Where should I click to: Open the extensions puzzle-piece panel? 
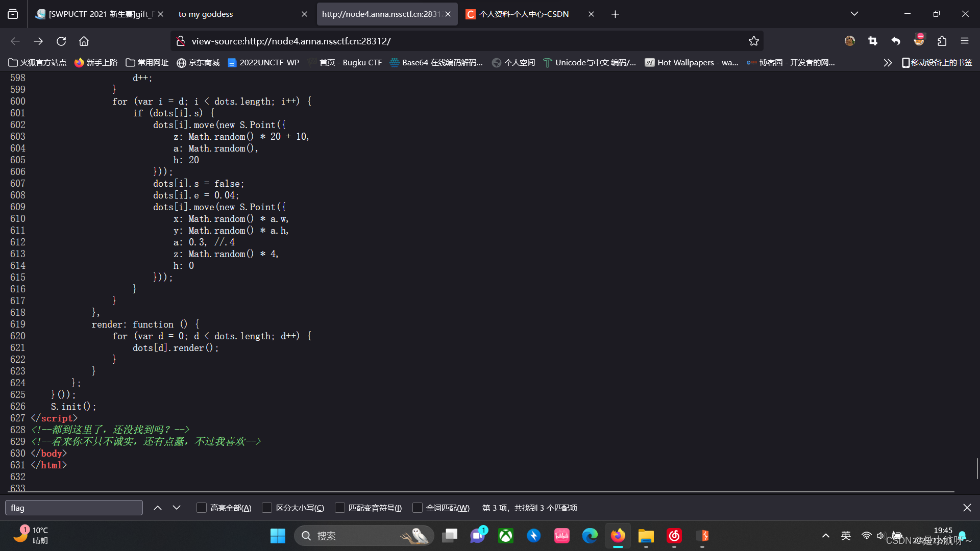tap(942, 41)
